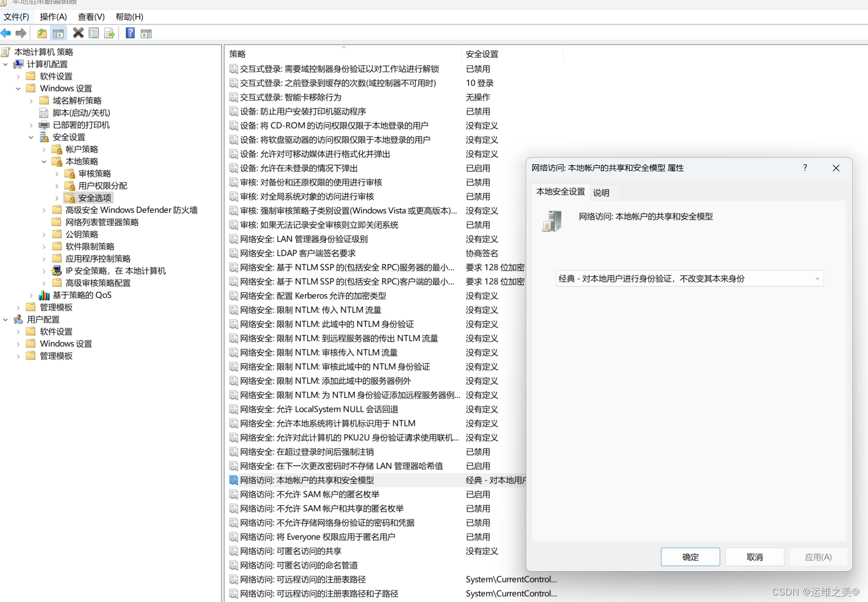
Task: Select 软件限制策略 tree item
Action: pos(90,246)
